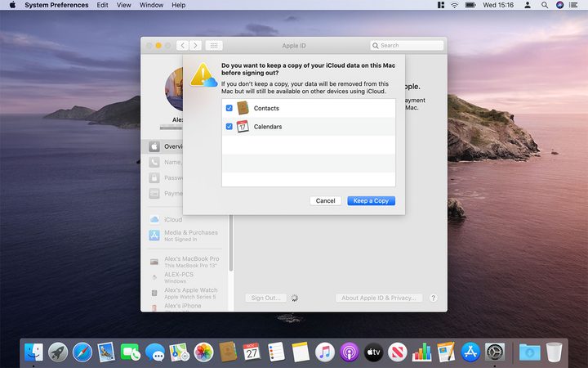This screenshot has height=368, width=588.
Task: Open Notification Center icon
Action: pos(573,5)
